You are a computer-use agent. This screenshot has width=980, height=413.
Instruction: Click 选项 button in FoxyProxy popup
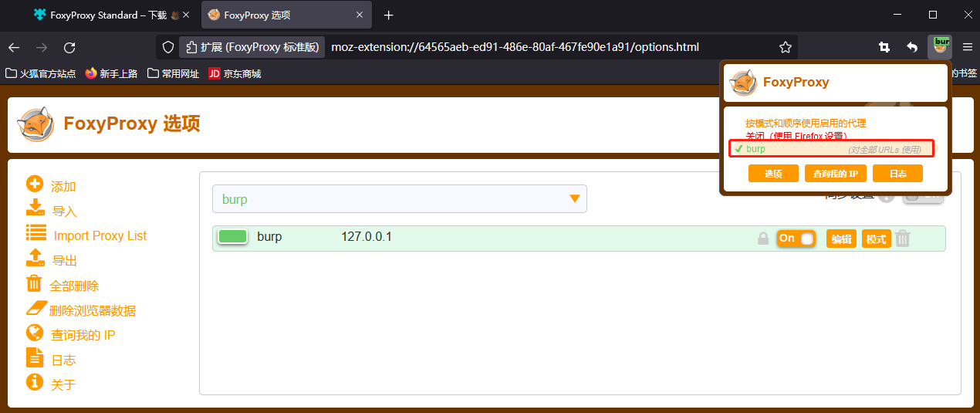pos(773,174)
